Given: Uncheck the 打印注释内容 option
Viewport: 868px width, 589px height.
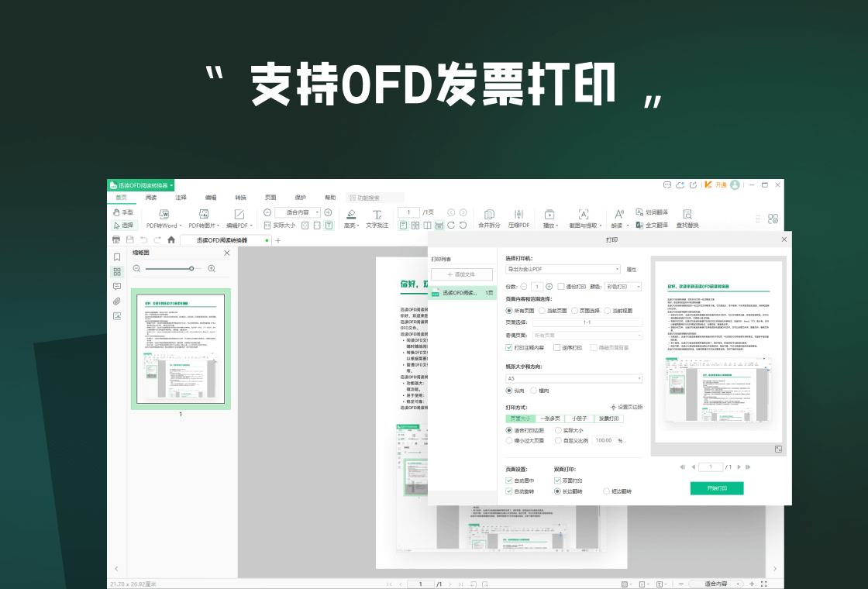Looking at the screenshot, I should [508, 347].
